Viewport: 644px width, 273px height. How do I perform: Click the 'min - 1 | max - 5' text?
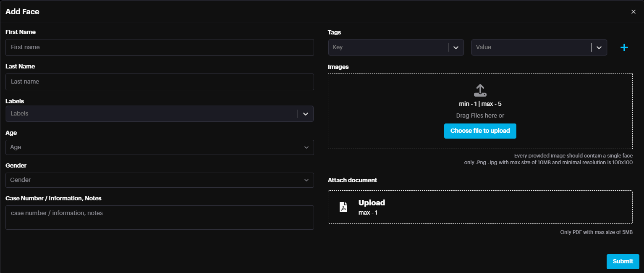tap(480, 104)
